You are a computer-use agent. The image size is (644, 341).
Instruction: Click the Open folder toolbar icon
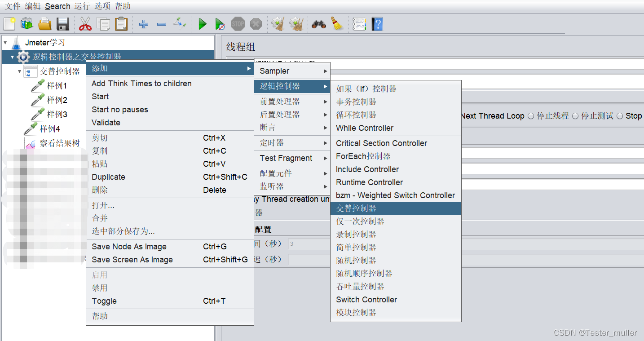click(45, 24)
